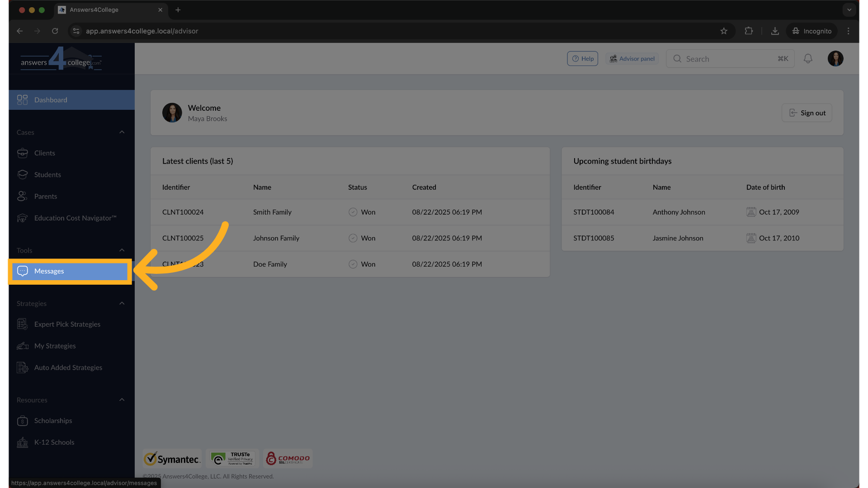Open the Clients briefcase icon in sidebar
Viewport: 868px width, 488px height.
(22, 153)
